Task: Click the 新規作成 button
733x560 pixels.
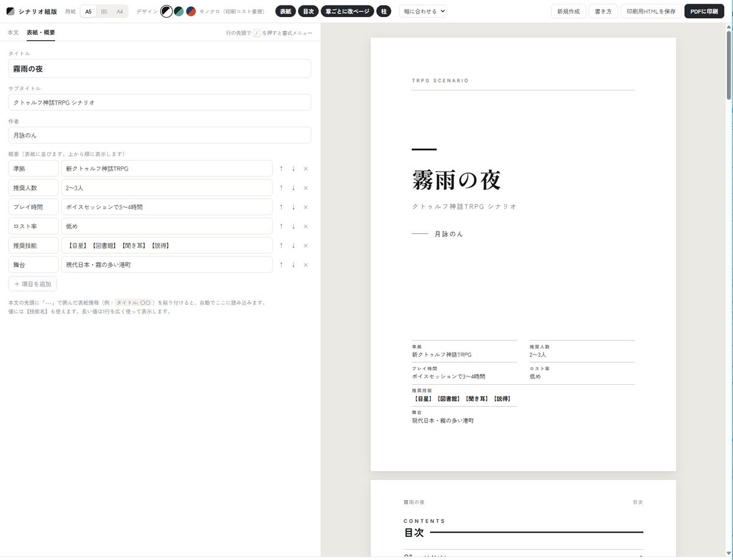Action: coord(568,11)
